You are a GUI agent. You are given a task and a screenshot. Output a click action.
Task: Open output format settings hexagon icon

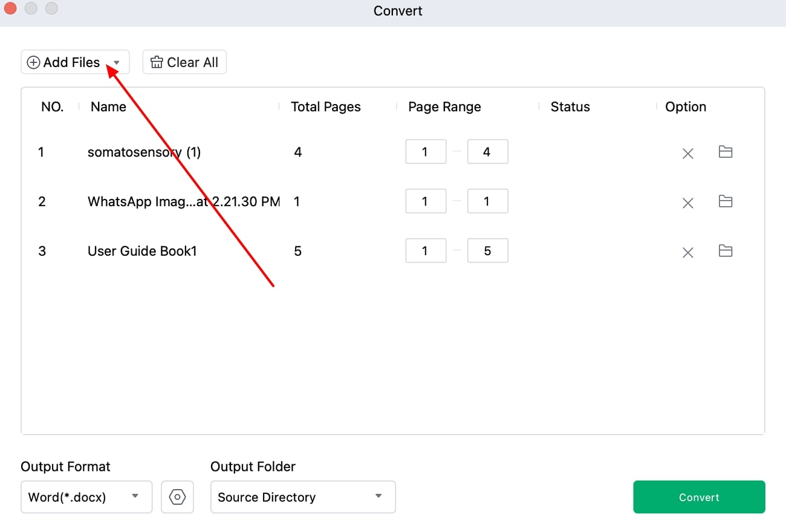tap(177, 497)
